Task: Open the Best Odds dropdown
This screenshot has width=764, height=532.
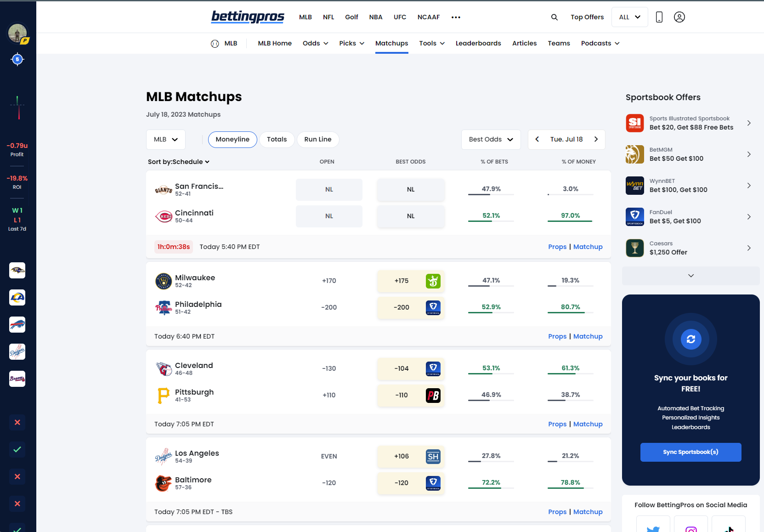Action: [491, 140]
